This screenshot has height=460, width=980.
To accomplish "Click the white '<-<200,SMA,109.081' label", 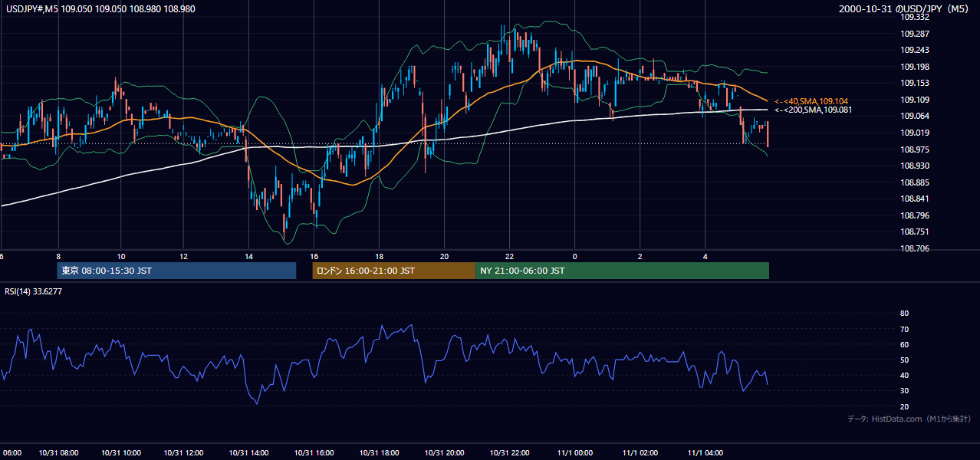I will click(x=814, y=110).
